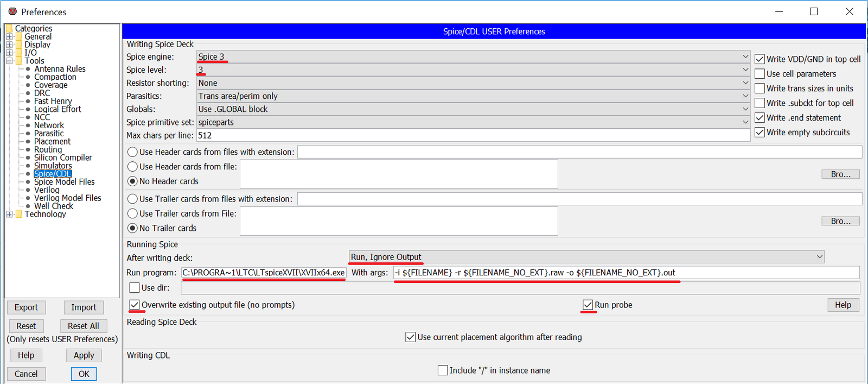Enable Use cell parameters checkbox
868x384 pixels.
pos(759,74)
